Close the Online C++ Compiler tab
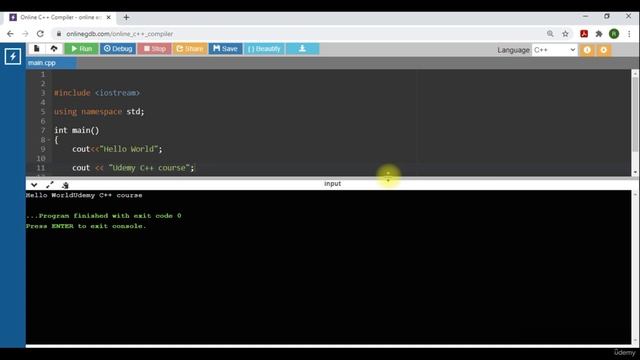The height and width of the screenshot is (360, 640). [109, 17]
